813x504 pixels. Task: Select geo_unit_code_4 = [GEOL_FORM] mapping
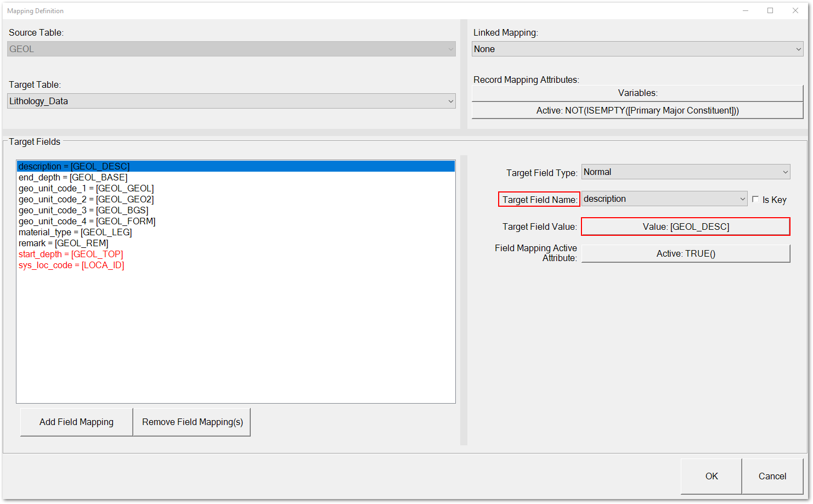236,221
